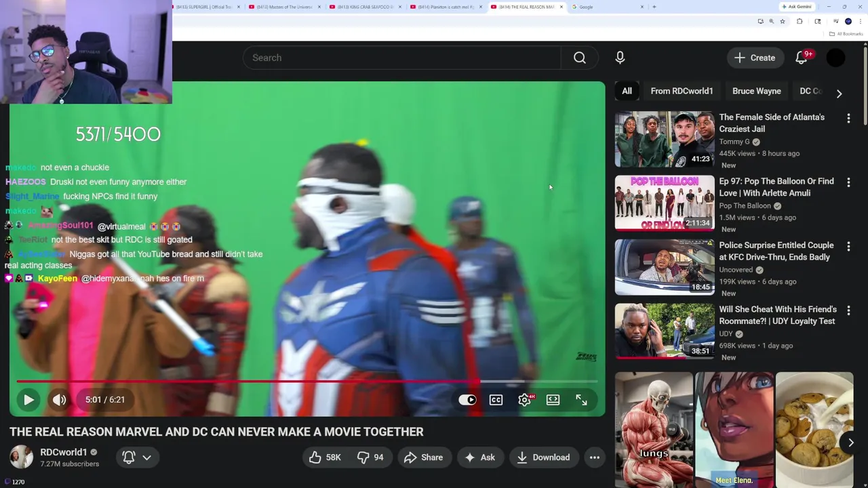Open the Chrome profile avatar

click(848, 22)
